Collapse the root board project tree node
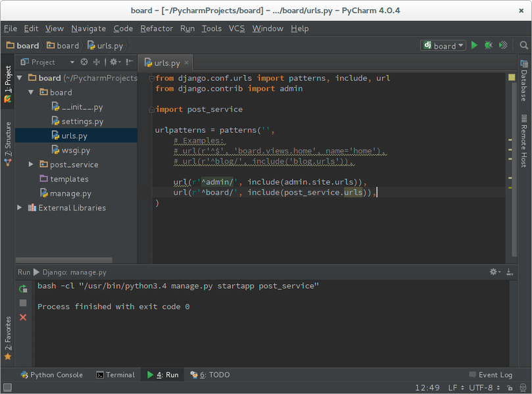 click(x=20, y=78)
